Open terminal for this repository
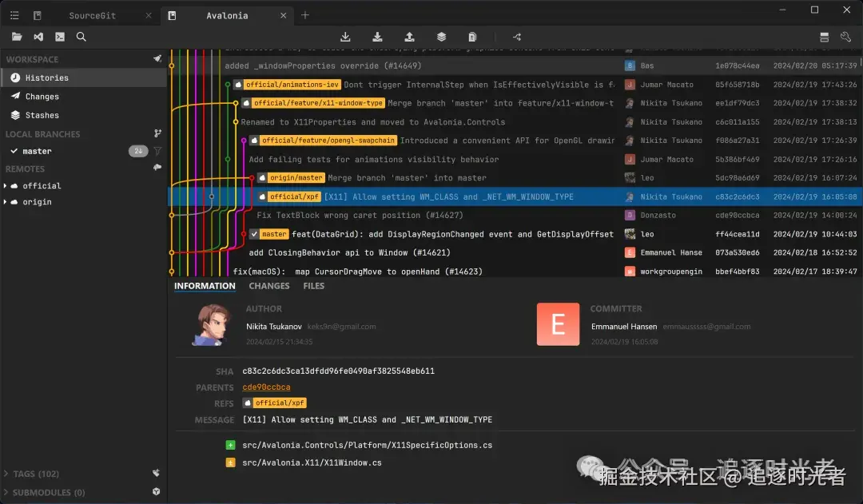This screenshot has height=504, width=863. click(60, 37)
